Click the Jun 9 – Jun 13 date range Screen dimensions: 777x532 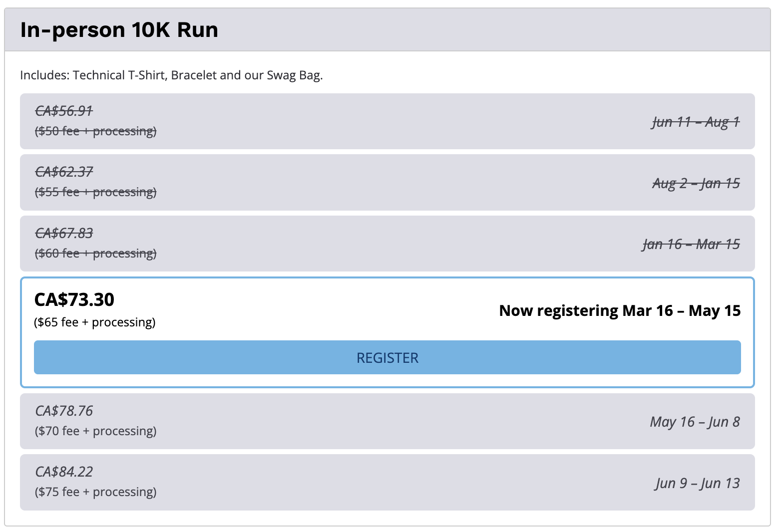point(697,483)
